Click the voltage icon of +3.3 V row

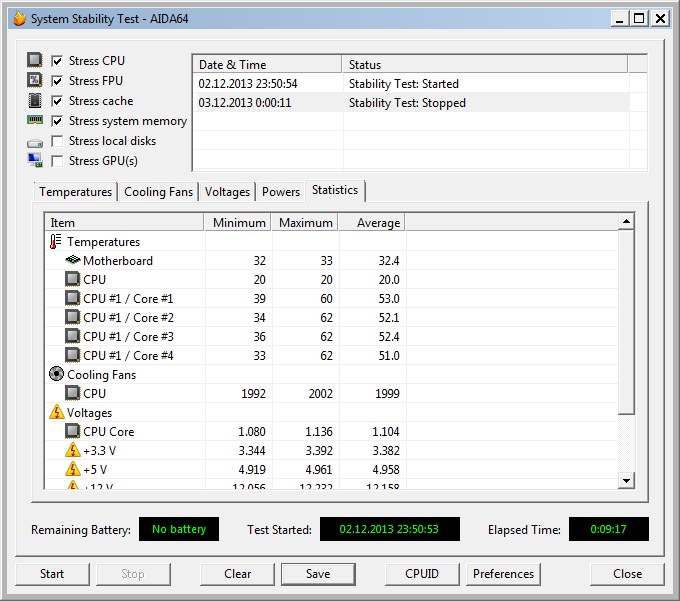click(x=73, y=450)
